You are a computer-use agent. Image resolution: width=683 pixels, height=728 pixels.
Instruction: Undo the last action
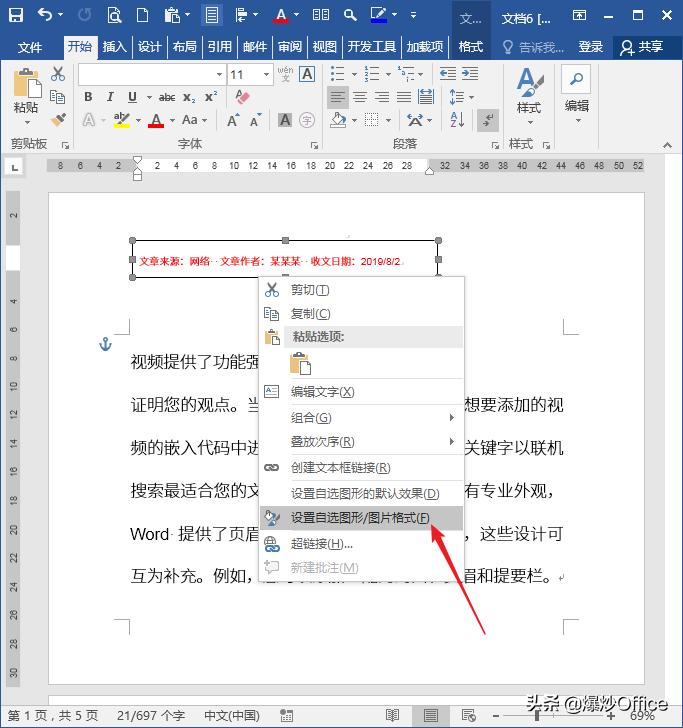pyautogui.click(x=46, y=15)
